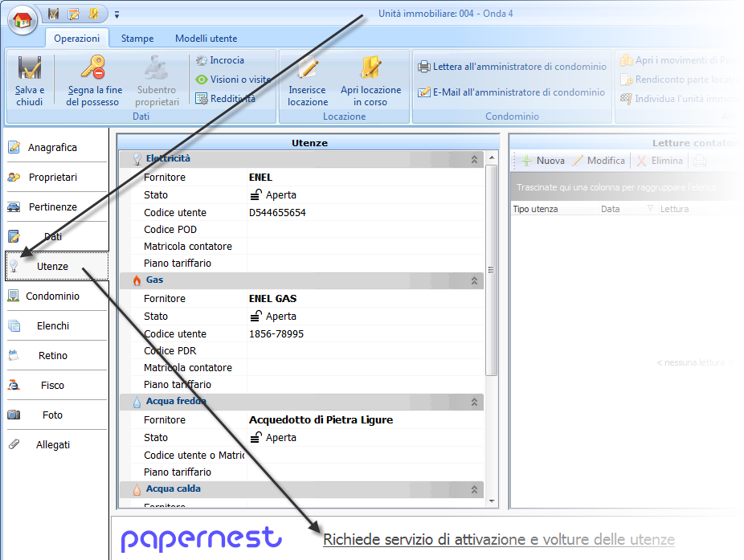The width and height of the screenshot is (744, 560).
Task: Open the Allegati sidebar section
Action: [57, 444]
